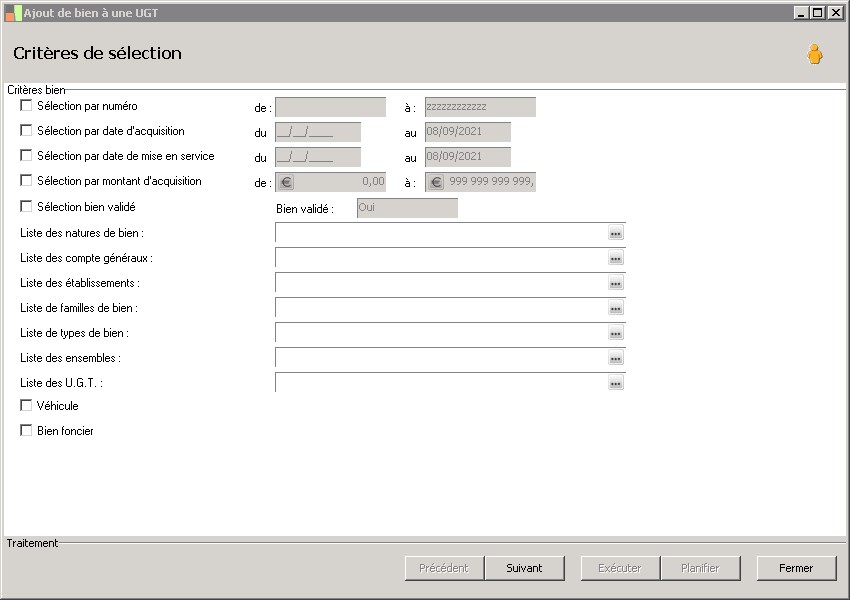
Task: Click the orange user icon in header
Action: [x=815, y=55]
